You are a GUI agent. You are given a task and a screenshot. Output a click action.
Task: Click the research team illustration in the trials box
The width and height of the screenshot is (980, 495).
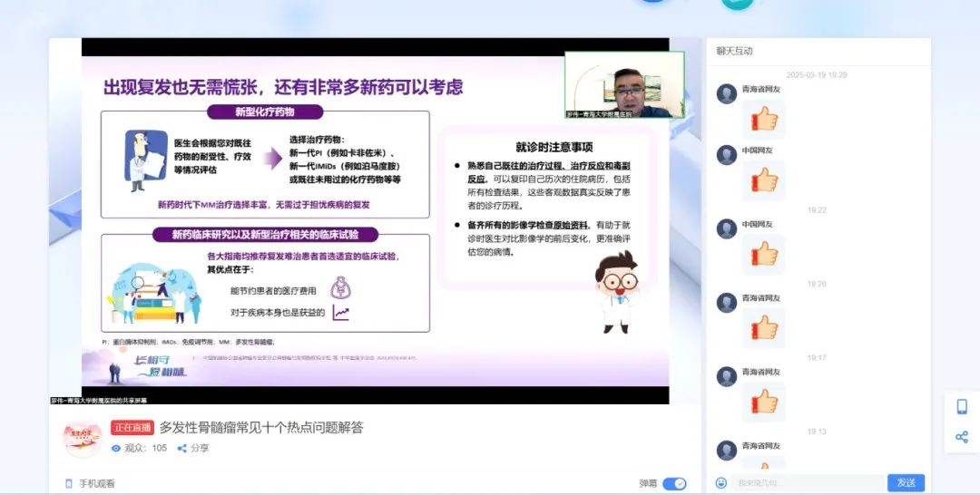tap(156, 294)
